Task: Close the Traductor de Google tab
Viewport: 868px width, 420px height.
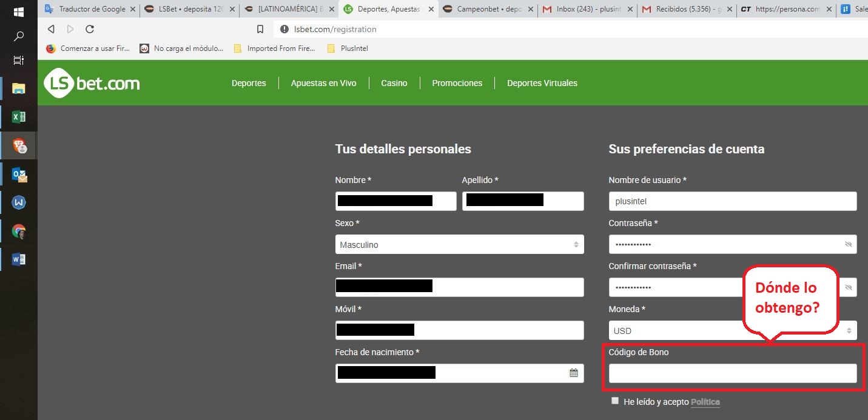Action: coord(133,9)
